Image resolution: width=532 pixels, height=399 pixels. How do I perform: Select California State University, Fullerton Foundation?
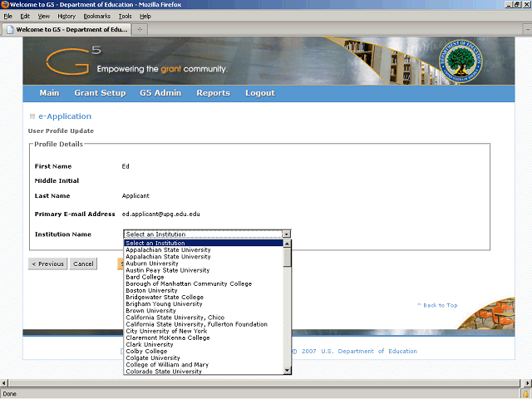click(x=203, y=324)
